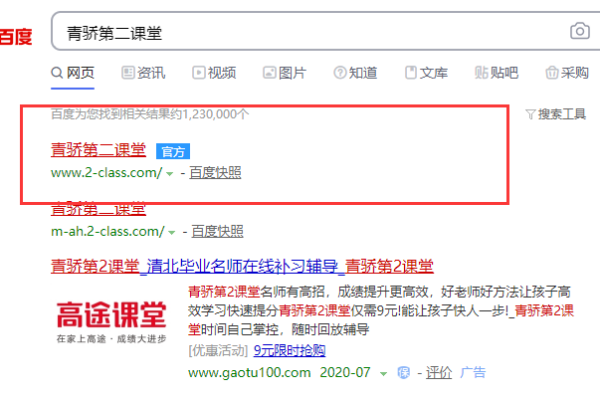Click the 保 guarantee shield icon
Image resolution: width=600 pixels, height=398 pixels.
tap(404, 372)
